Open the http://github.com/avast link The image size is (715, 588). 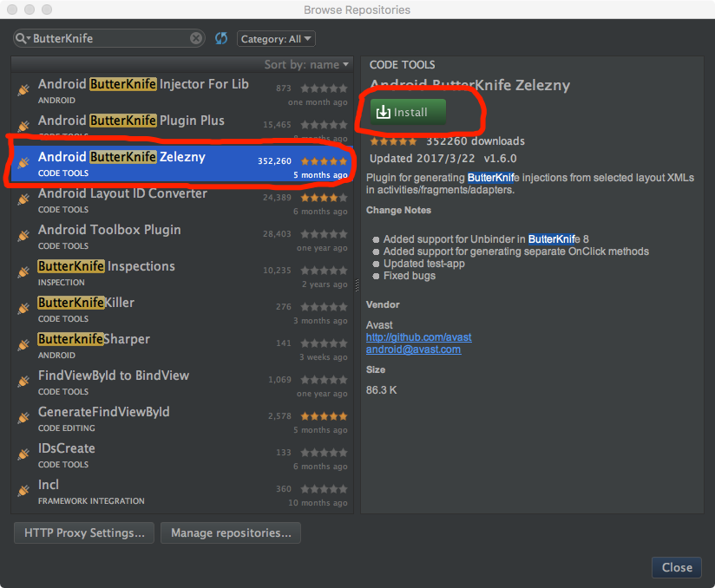[418, 337]
